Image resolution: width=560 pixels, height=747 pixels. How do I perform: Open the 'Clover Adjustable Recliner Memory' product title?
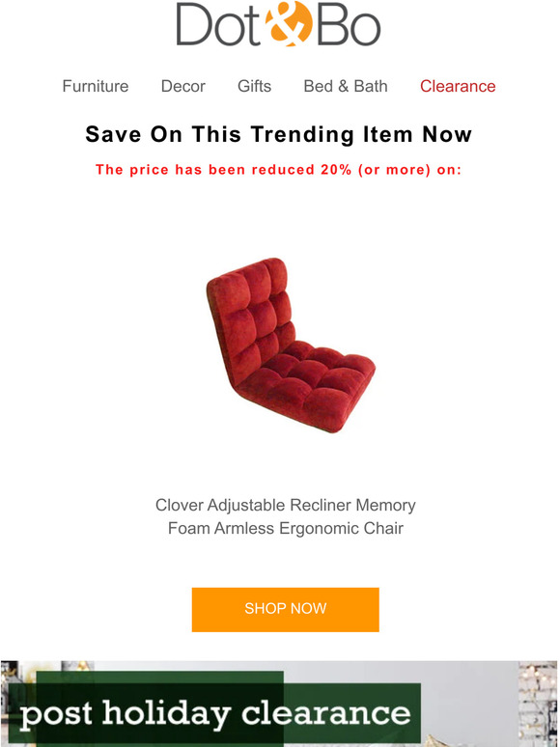click(286, 505)
